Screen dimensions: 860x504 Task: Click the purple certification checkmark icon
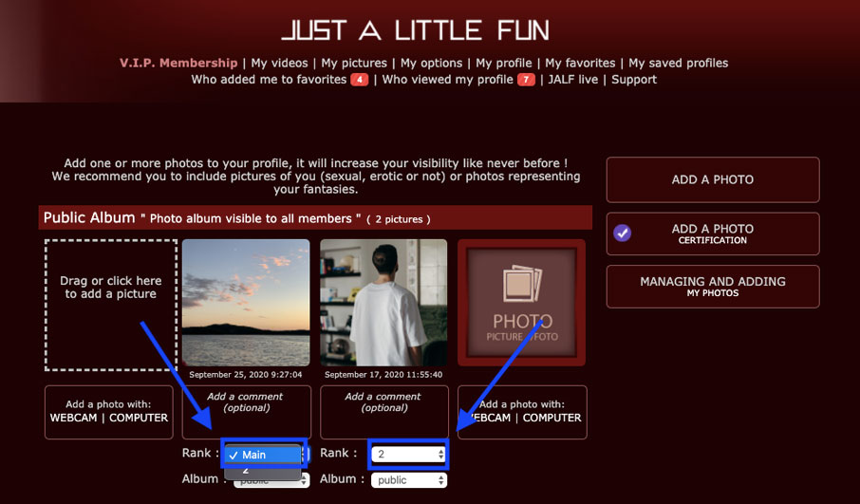point(622,233)
